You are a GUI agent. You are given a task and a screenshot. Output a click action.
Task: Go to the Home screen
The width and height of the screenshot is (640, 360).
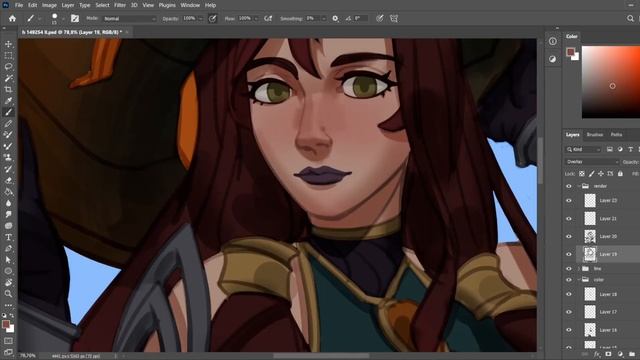point(12,18)
